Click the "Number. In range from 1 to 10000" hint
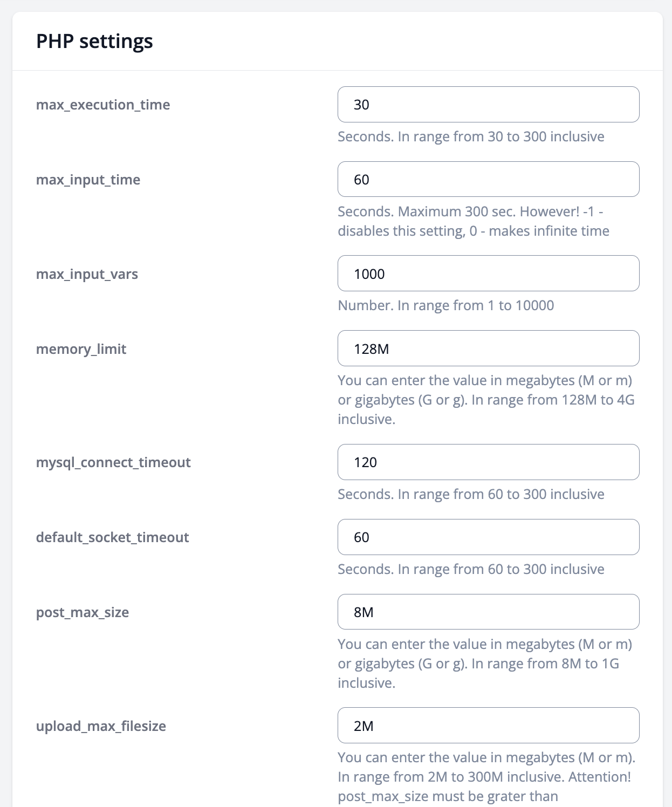This screenshot has width=672, height=807. (446, 305)
